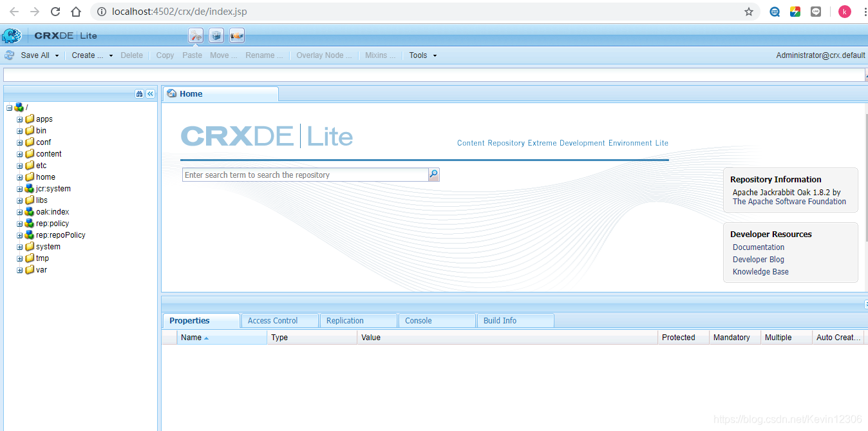Screen dimensions: 868x431
Task: Expand the conf folder
Action: pyautogui.click(x=19, y=142)
